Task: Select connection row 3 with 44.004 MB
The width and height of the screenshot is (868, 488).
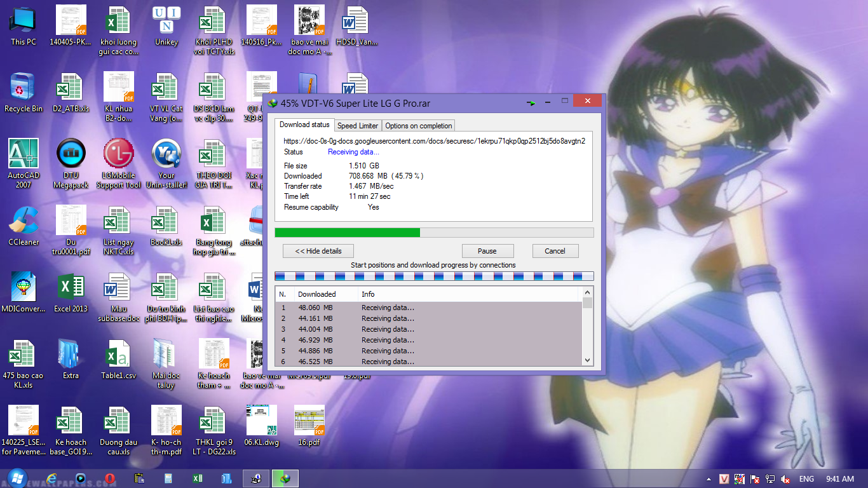Action: (428, 329)
